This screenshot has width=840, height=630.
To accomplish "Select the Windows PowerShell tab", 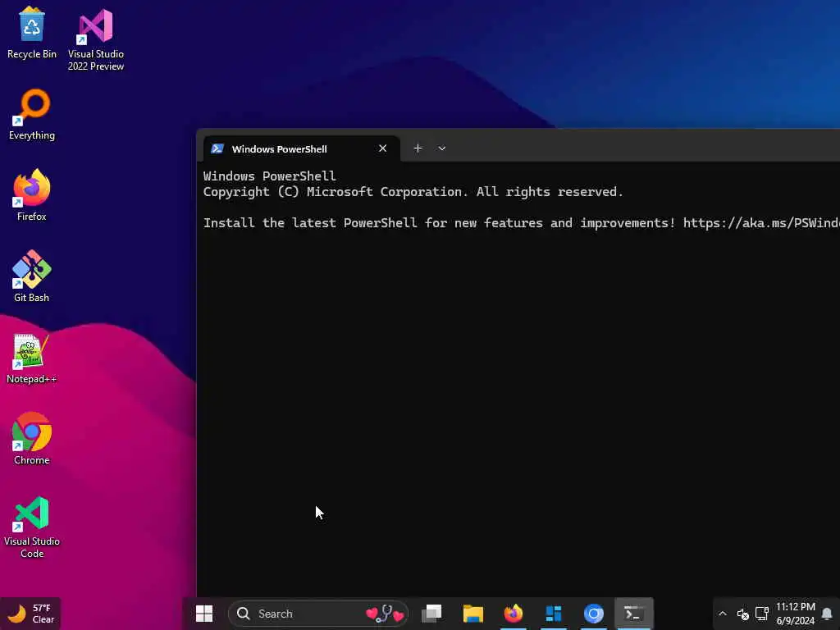I will pos(302,149).
